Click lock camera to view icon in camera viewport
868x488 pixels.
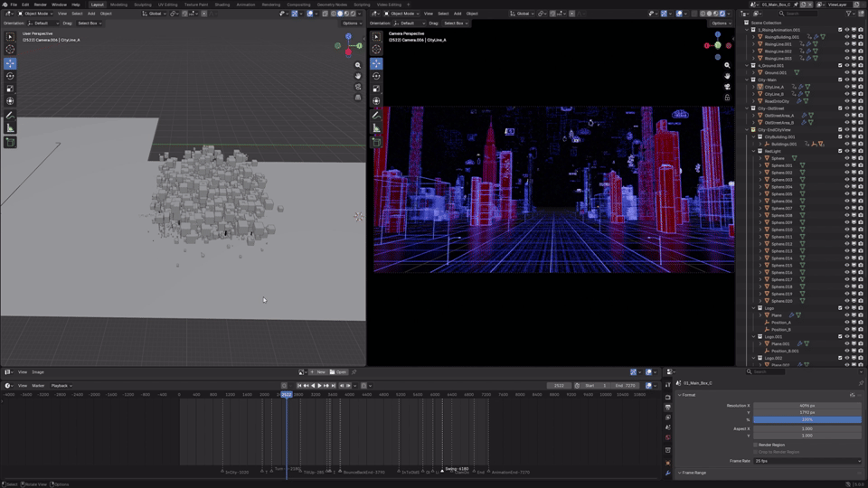tap(727, 98)
